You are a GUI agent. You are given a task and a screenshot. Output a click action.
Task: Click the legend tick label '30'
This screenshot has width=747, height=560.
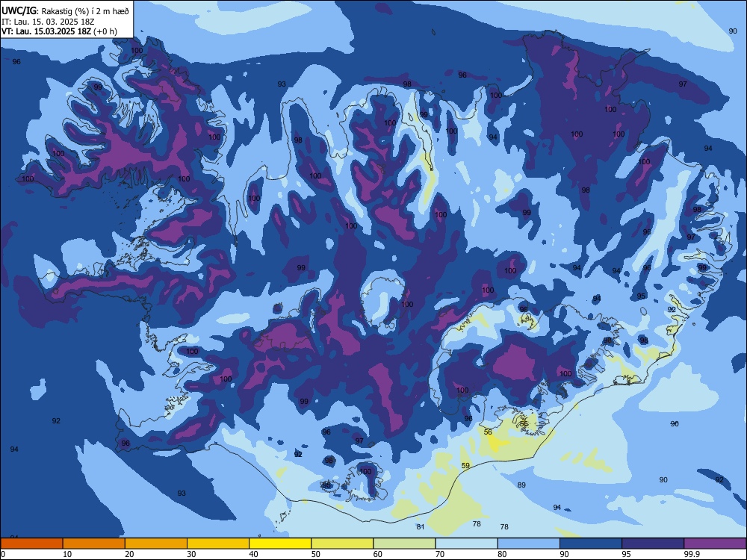[191, 554]
